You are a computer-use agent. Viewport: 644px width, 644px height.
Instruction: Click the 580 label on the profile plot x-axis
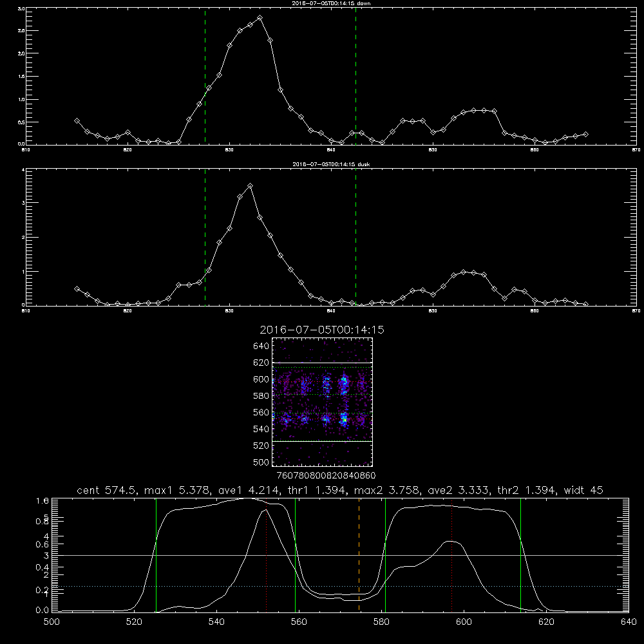(x=381, y=622)
